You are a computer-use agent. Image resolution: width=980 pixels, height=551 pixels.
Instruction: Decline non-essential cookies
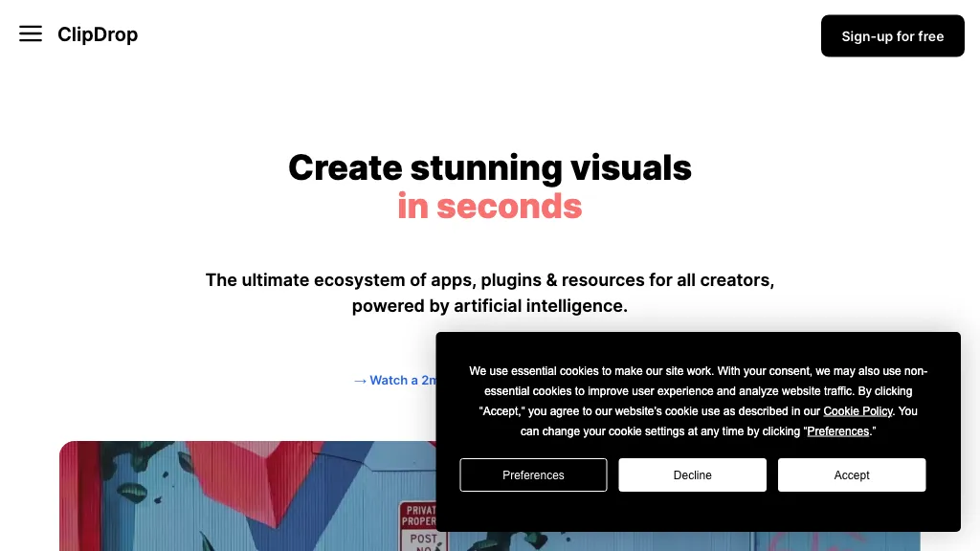(x=692, y=475)
